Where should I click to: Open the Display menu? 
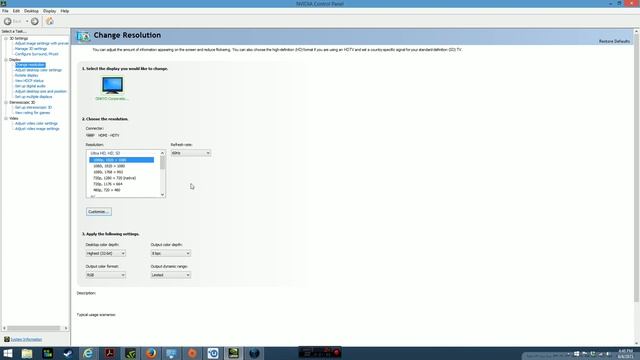[49, 11]
